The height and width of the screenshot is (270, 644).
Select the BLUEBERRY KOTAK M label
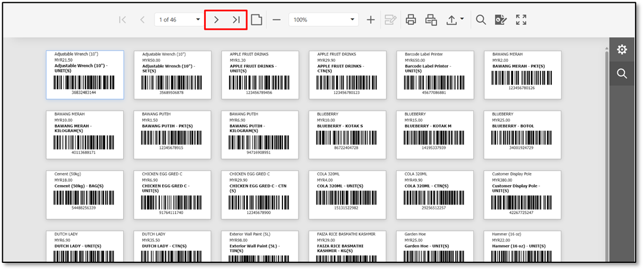[435, 135]
